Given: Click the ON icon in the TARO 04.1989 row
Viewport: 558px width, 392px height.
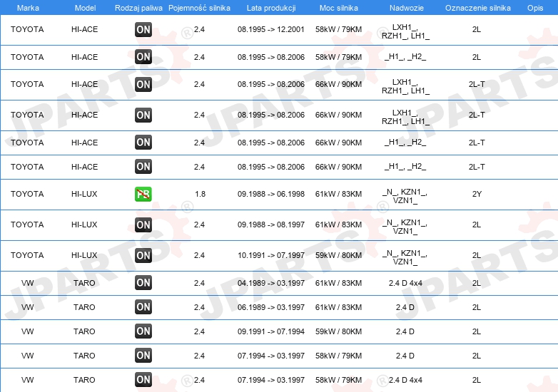Looking at the screenshot, I should 143,283.
